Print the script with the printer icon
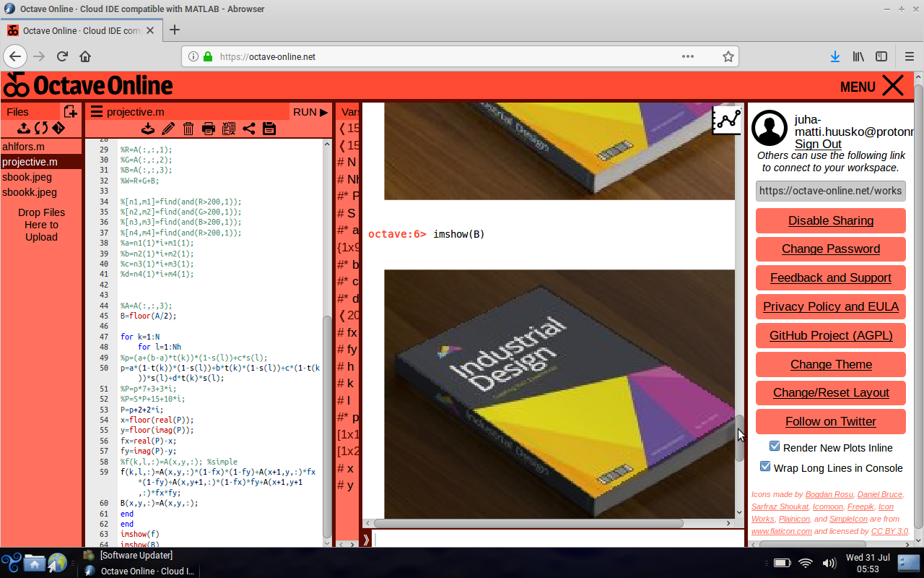 click(x=209, y=129)
